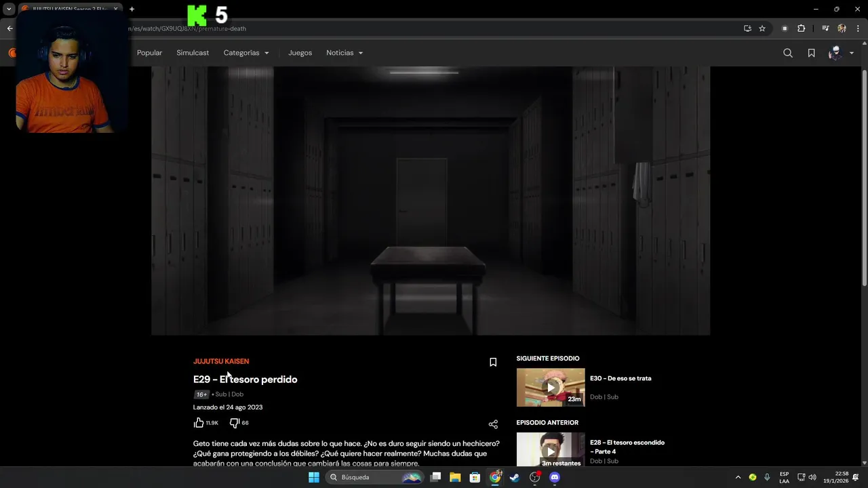Open tab search dropdown arrow
The image size is (868, 488).
point(9,9)
